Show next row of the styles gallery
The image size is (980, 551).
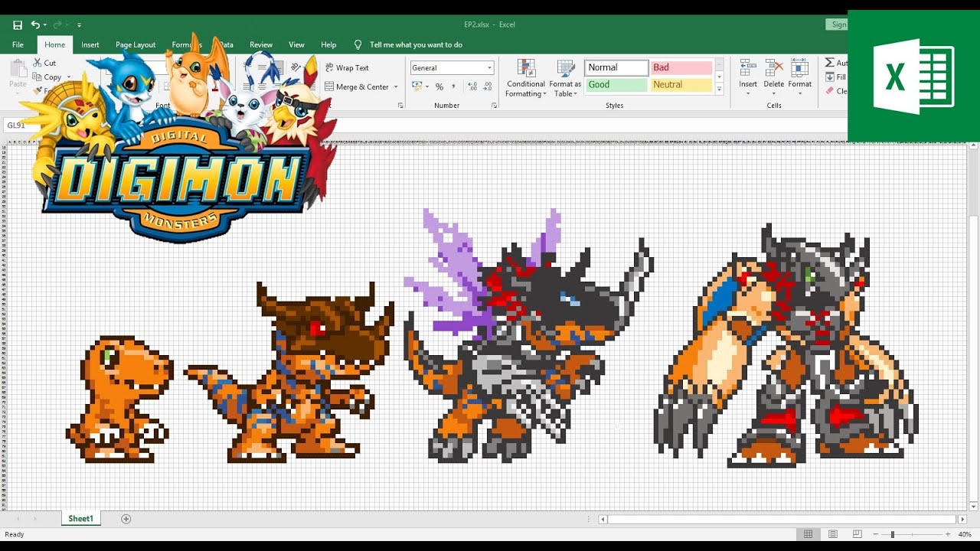(x=719, y=77)
